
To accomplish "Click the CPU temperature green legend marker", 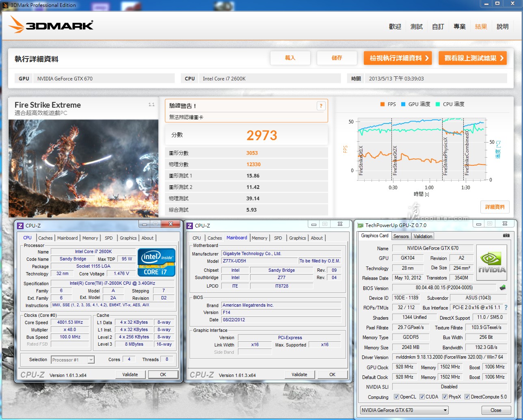I will (438, 104).
